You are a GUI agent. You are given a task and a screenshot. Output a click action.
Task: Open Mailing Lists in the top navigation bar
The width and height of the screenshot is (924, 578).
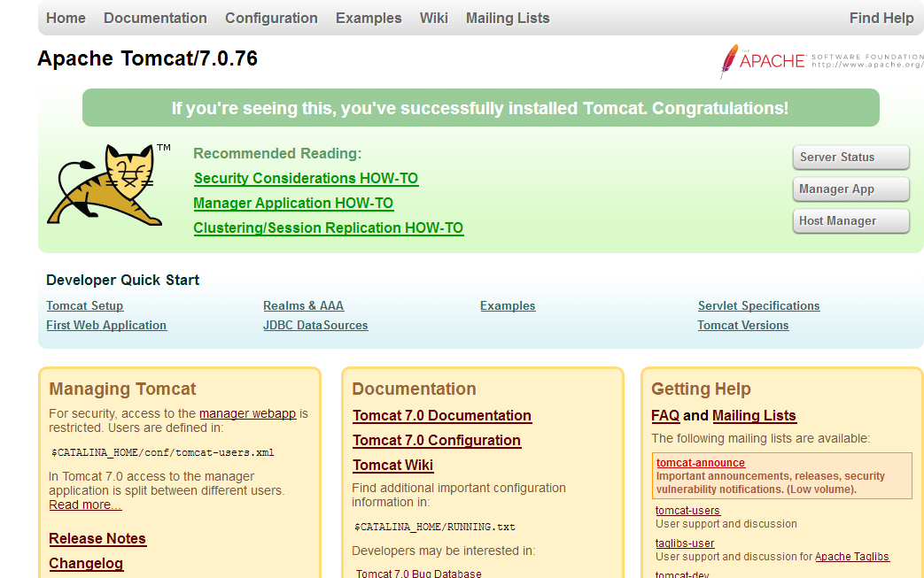(x=508, y=19)
